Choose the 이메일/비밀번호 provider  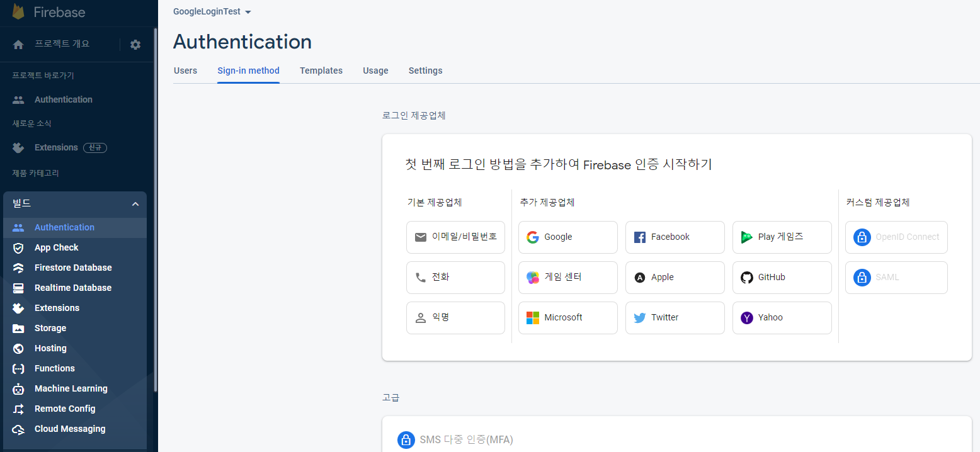(x=455, y=237)
